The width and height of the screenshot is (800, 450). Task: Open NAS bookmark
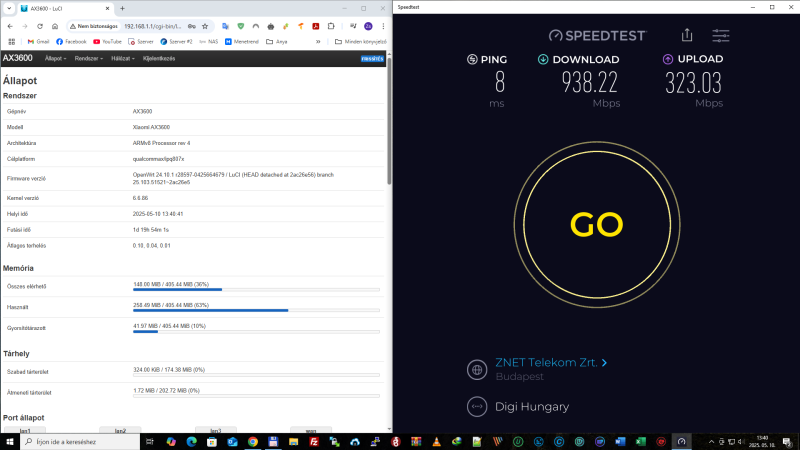click(x=209, y=42)
